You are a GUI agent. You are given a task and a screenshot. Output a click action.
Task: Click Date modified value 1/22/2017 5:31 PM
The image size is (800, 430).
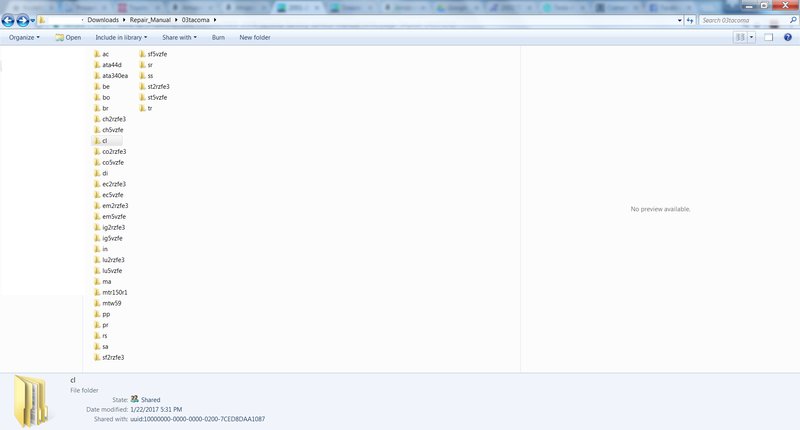pyautogui.click(x=156, y=409)
